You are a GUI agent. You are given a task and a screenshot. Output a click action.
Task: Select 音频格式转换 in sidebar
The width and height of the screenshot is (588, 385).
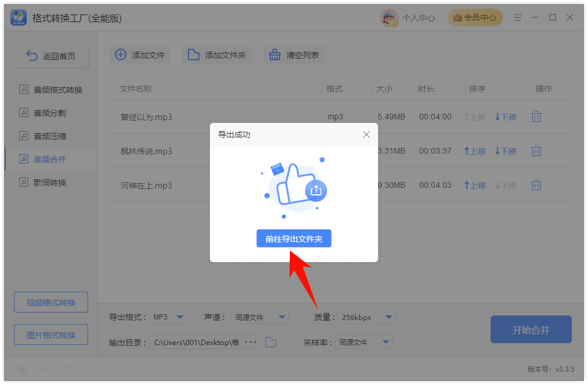click(x=51, y=90)
